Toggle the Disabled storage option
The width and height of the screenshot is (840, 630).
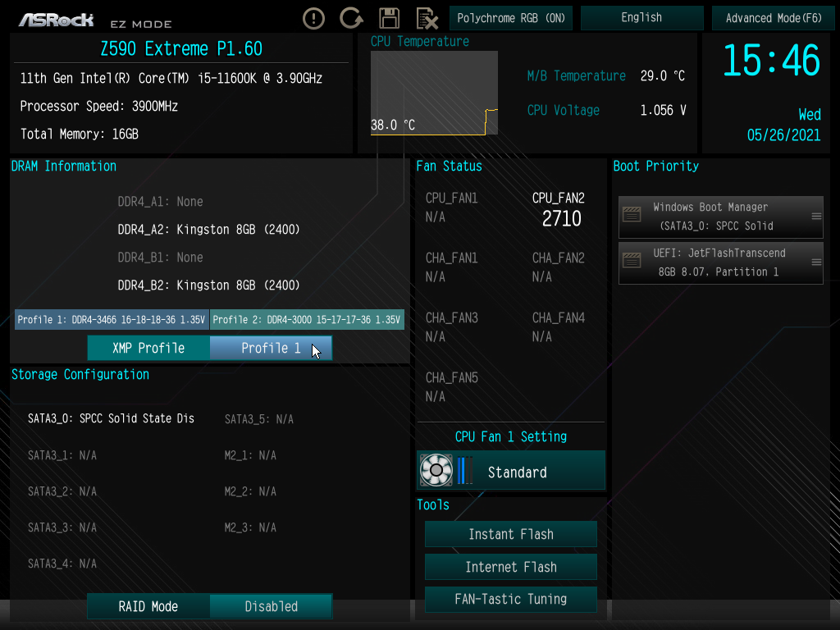point(271,606)
